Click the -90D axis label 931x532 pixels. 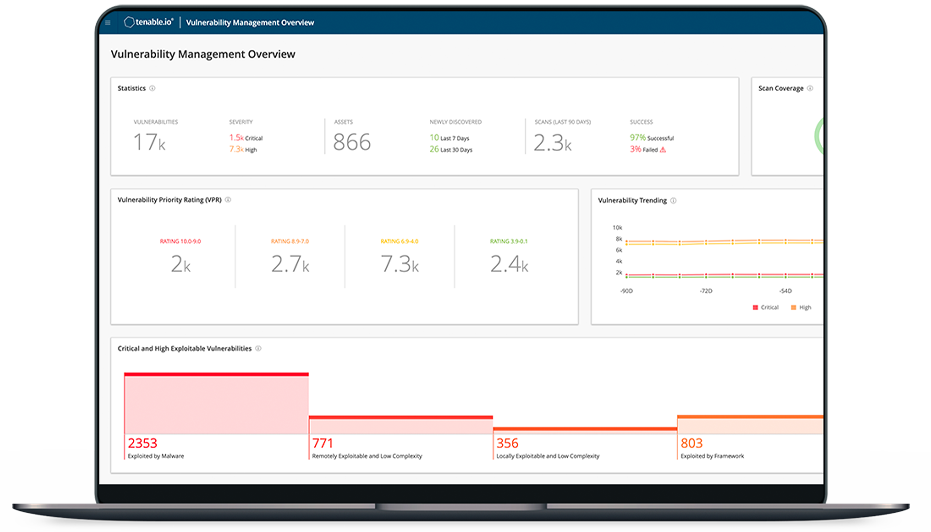626,291
